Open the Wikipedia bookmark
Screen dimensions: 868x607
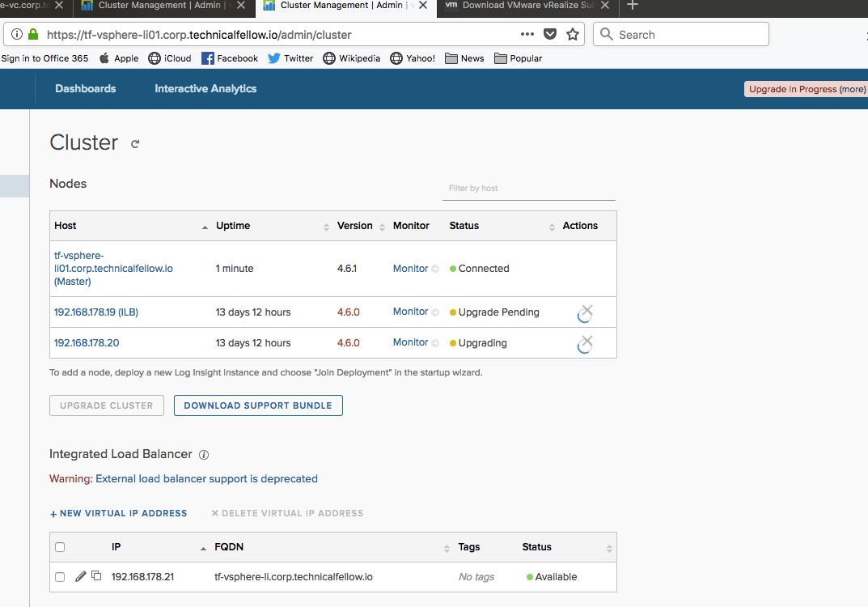coord(352,58)
